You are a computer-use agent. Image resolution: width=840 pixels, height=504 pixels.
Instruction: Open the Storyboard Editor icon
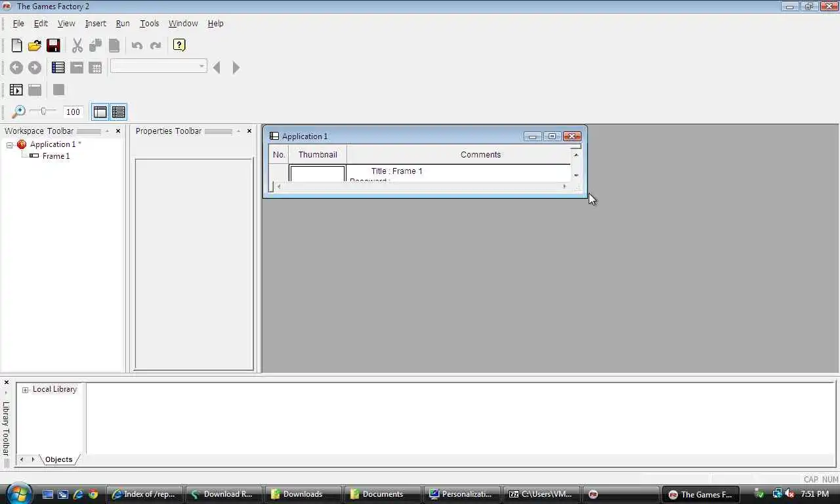[58, 68]
